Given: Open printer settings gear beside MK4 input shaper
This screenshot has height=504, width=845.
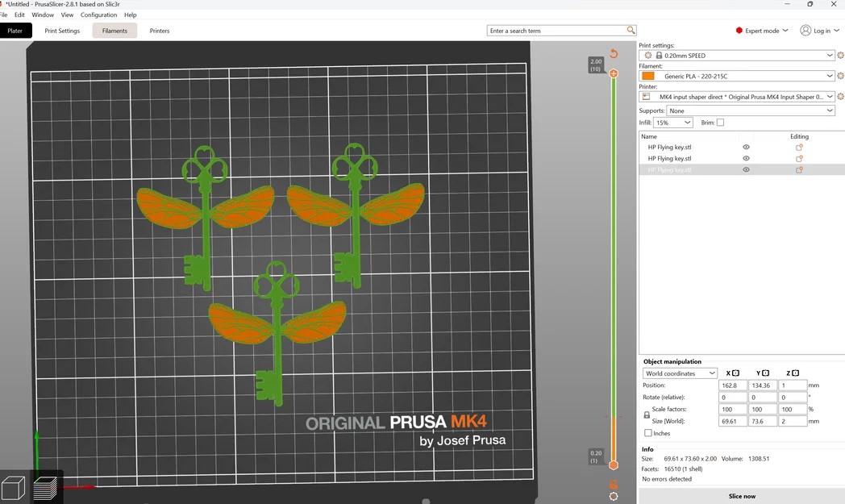Looking at the screenshot, I should pos(840,97).
